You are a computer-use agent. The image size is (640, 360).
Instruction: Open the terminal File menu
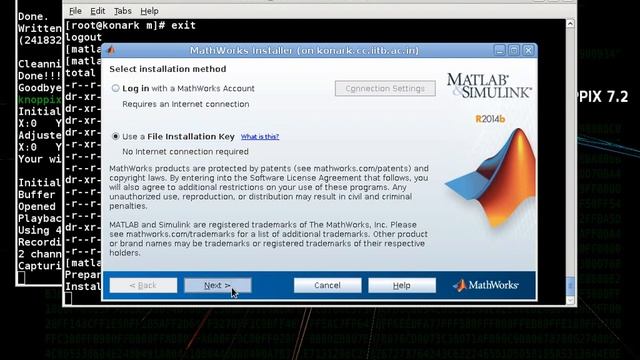tap(75, 11)
